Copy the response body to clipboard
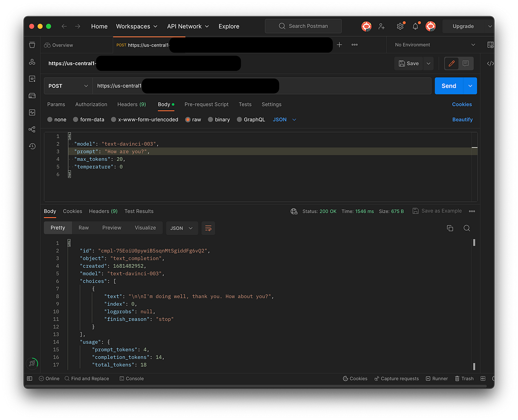 [x=450, y=228]
